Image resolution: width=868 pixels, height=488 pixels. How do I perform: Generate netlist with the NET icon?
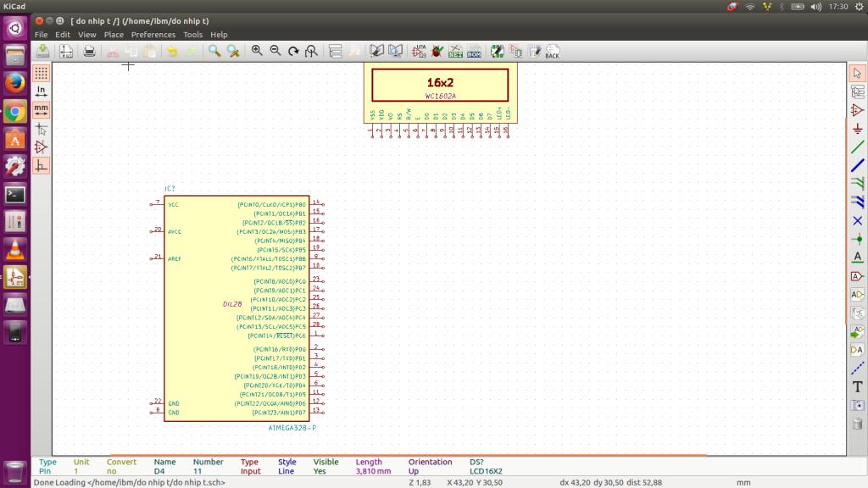point(455,52)
